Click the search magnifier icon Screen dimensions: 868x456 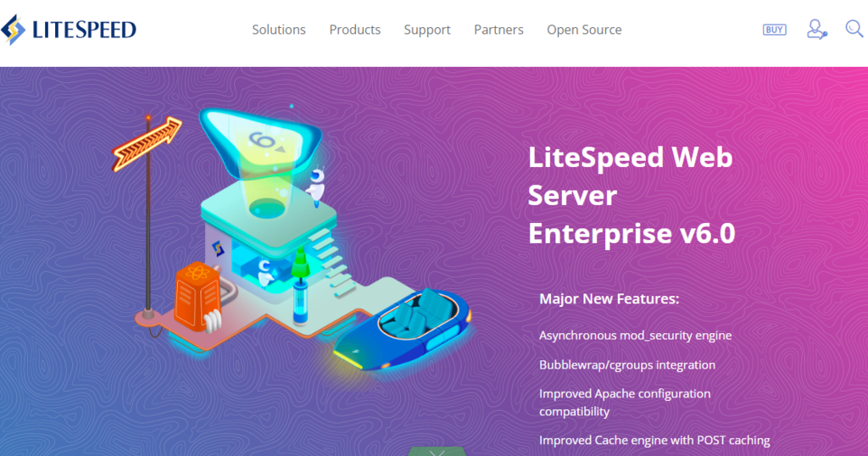tap(854, 29)
